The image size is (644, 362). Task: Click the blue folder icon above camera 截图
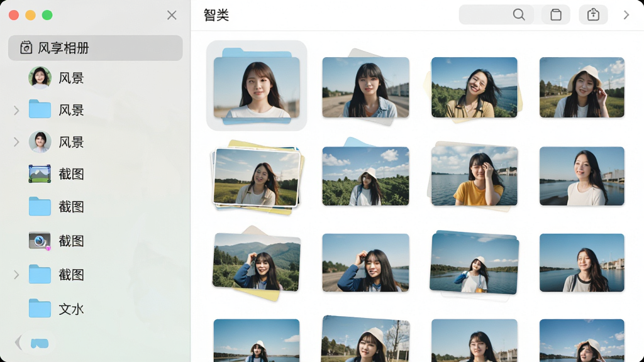[x=40, y=206]
